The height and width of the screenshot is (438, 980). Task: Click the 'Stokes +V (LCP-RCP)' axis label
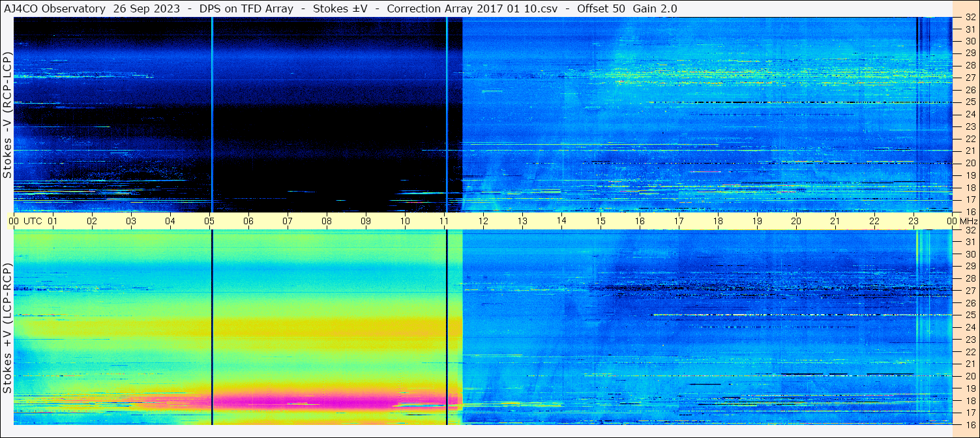[7, 328]
